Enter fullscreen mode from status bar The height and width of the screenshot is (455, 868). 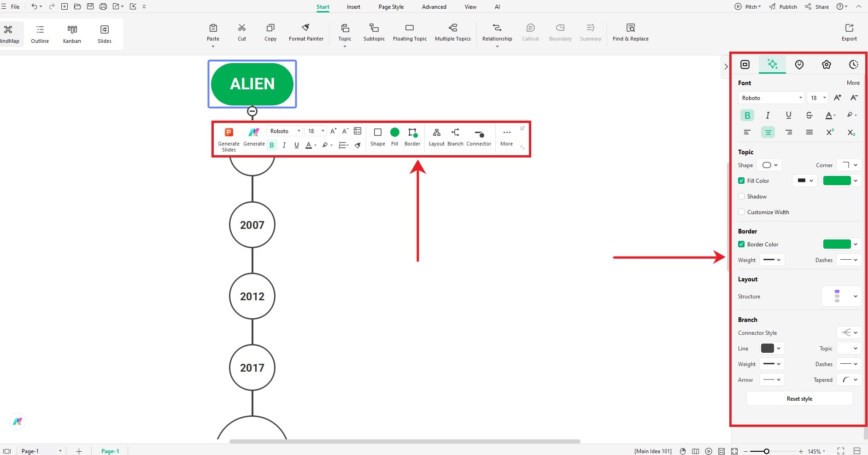841,451
